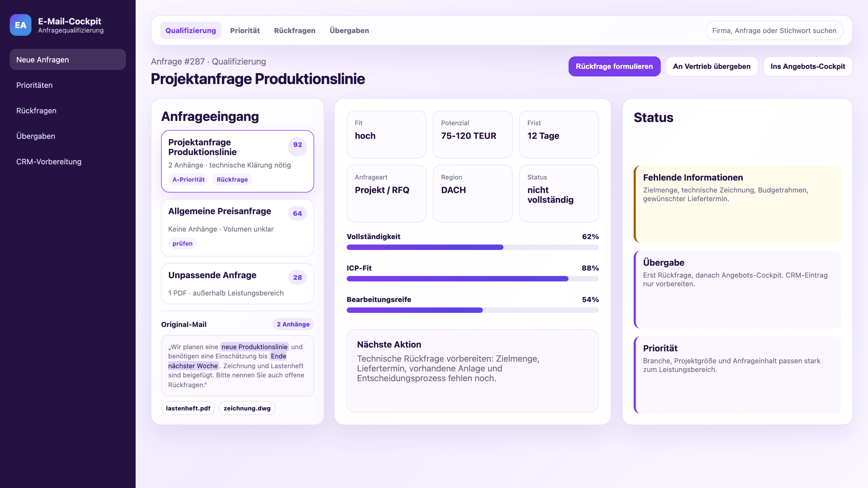Click An Vertrieb übergeben button

712,66
